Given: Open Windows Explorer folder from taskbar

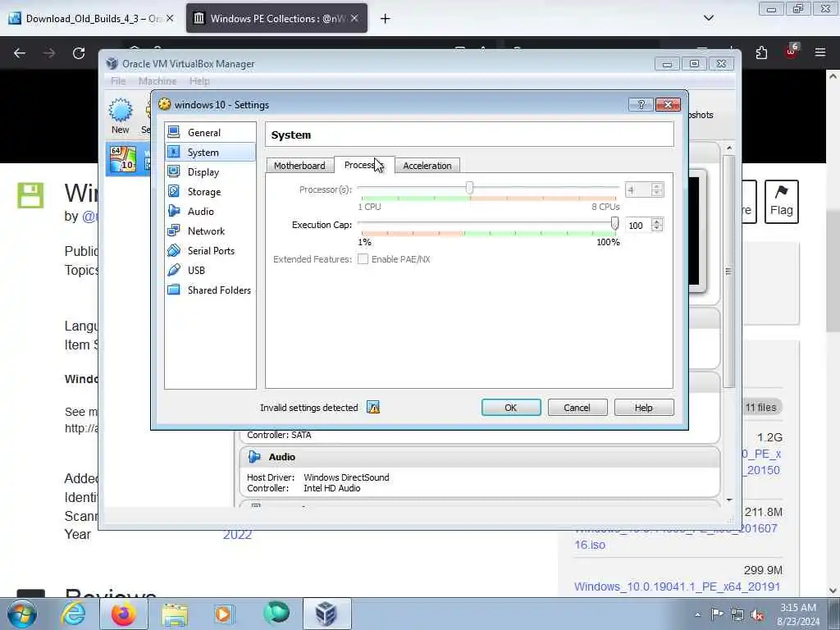Looking at the screenshot, I should tap(175, 614).
